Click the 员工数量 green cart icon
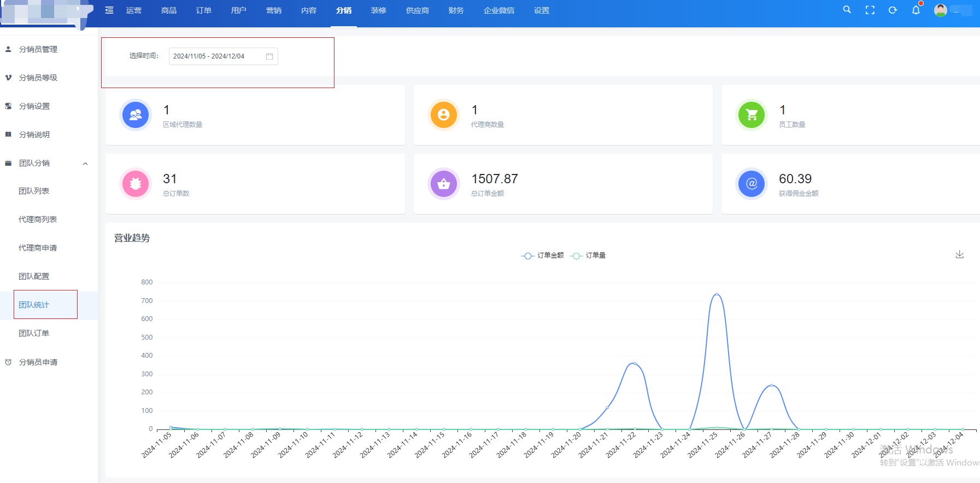980x483 pixels. (x=752, y=115)
